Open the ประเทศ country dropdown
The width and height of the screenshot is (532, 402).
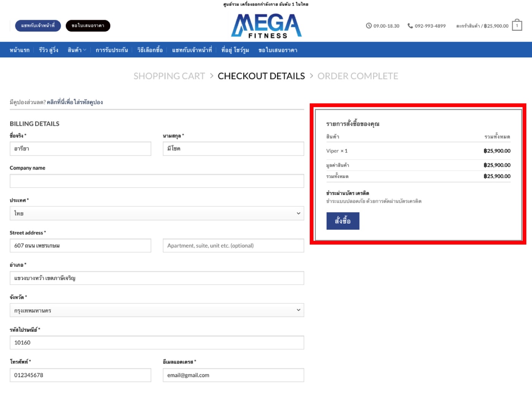pos(157,213)
